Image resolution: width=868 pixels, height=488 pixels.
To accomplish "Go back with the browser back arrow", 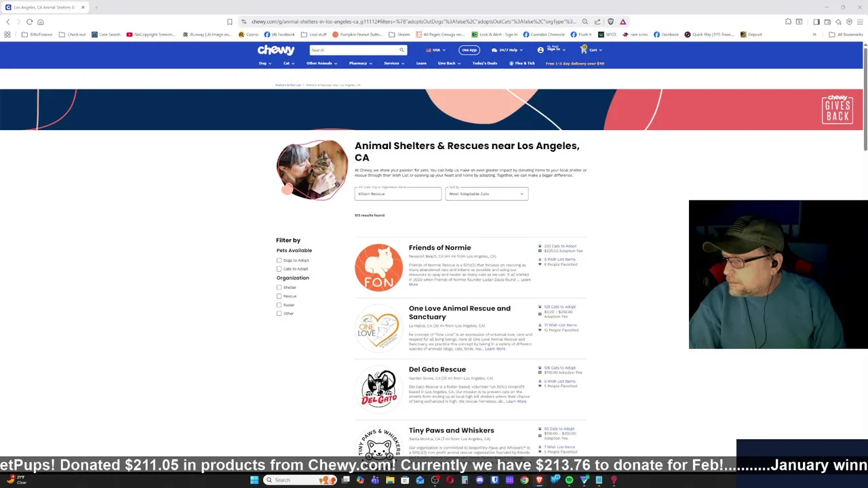I will [x=8, y=22].
